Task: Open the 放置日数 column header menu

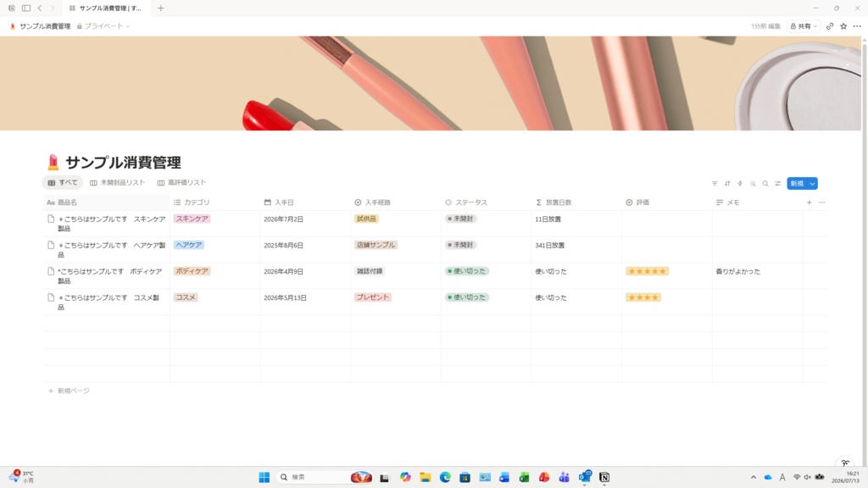Action: tap(576, 202)
